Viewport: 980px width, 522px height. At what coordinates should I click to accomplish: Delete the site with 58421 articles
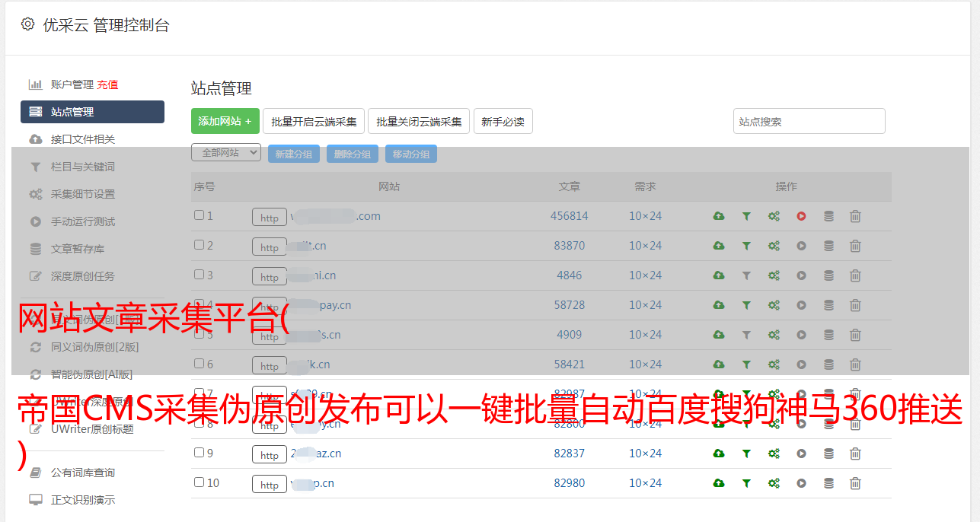pyautogui.click(x=855, y=364)
